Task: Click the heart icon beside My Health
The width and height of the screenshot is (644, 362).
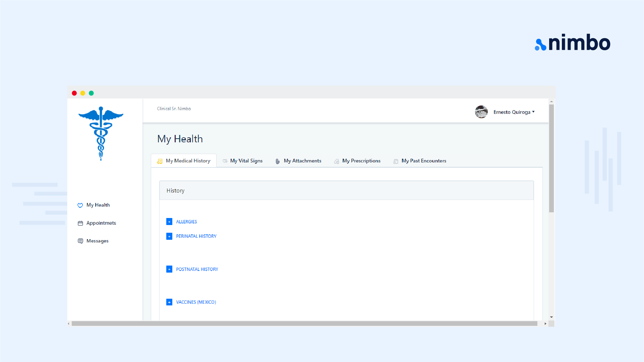Action: pos(80,205)
